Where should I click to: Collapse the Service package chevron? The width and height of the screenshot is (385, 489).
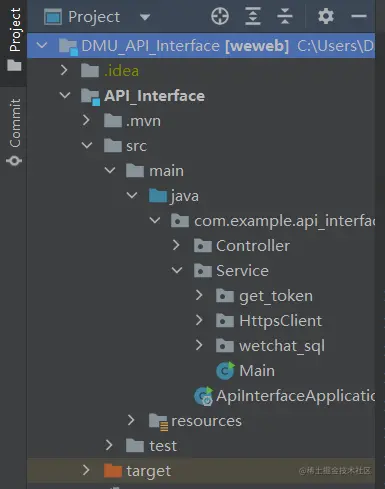(x=177, y=270)
